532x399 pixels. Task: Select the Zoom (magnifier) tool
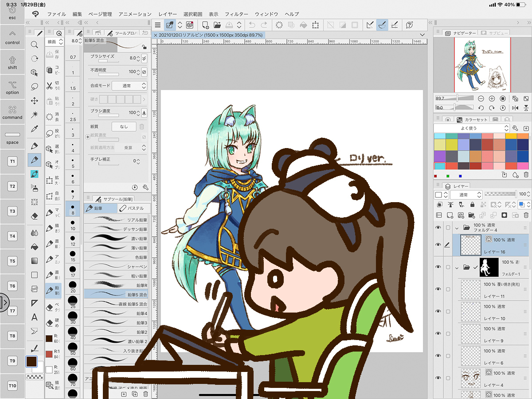tap(34, 45)
